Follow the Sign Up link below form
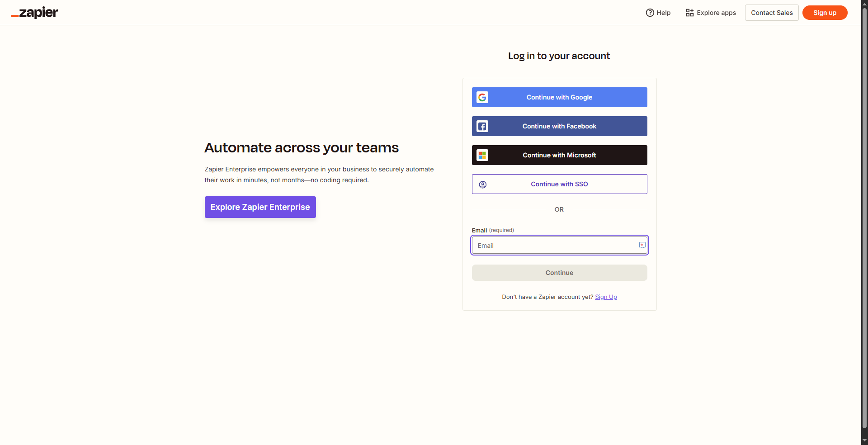Screen dimensions: 868x445 [x=606, y=297]
